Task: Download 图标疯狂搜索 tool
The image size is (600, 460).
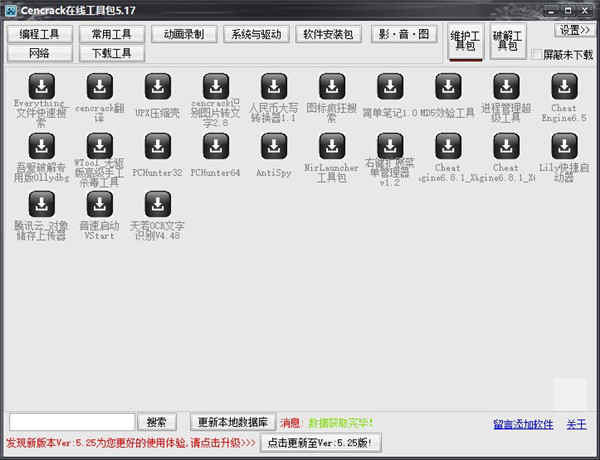Action: point(332,86)
